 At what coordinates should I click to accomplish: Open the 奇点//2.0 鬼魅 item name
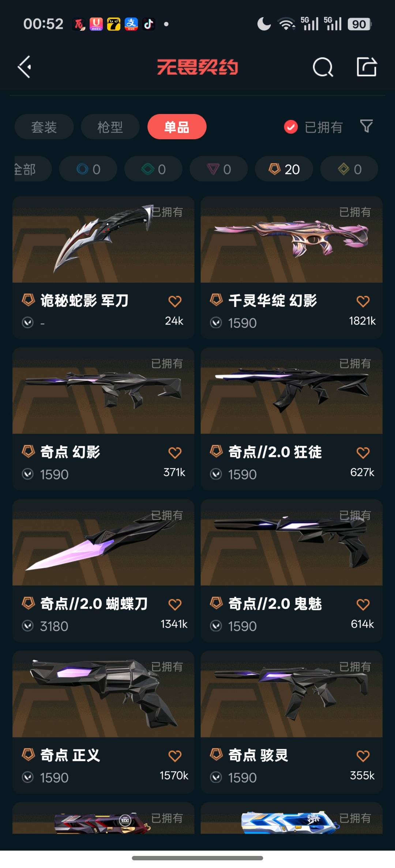(x=275, y=604)
